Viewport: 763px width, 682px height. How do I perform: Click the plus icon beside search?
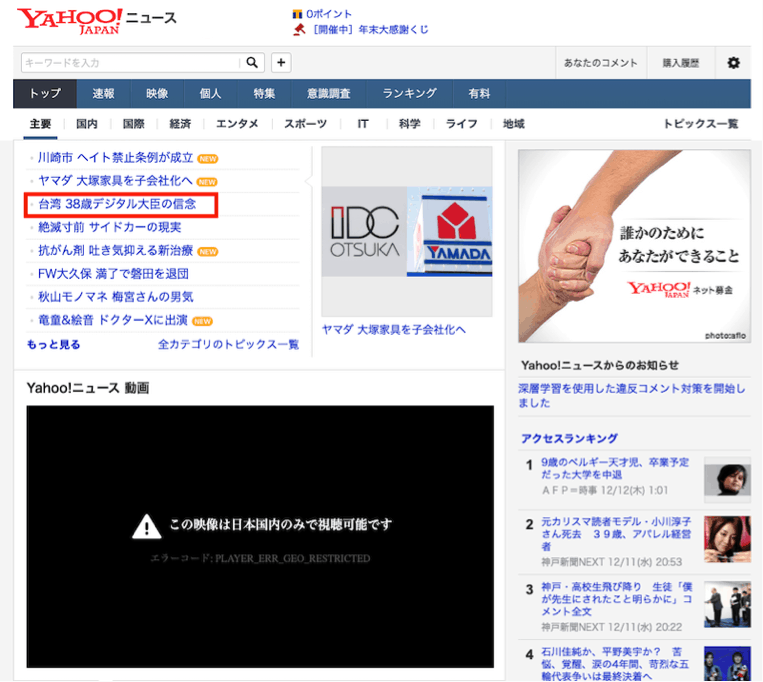[x=281, y=63]
